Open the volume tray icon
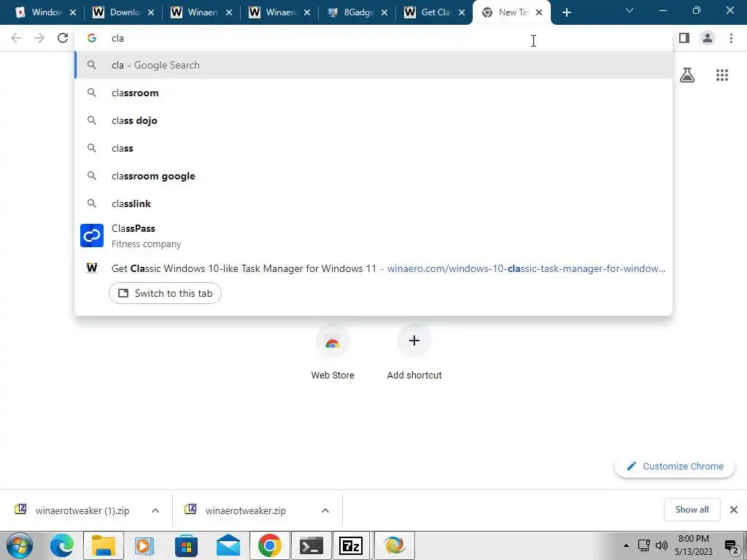 (662, 545)
